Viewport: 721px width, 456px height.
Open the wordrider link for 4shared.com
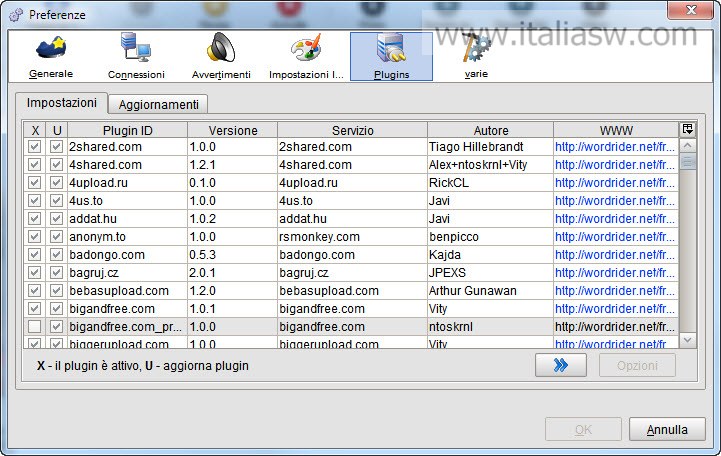(615, 165)
